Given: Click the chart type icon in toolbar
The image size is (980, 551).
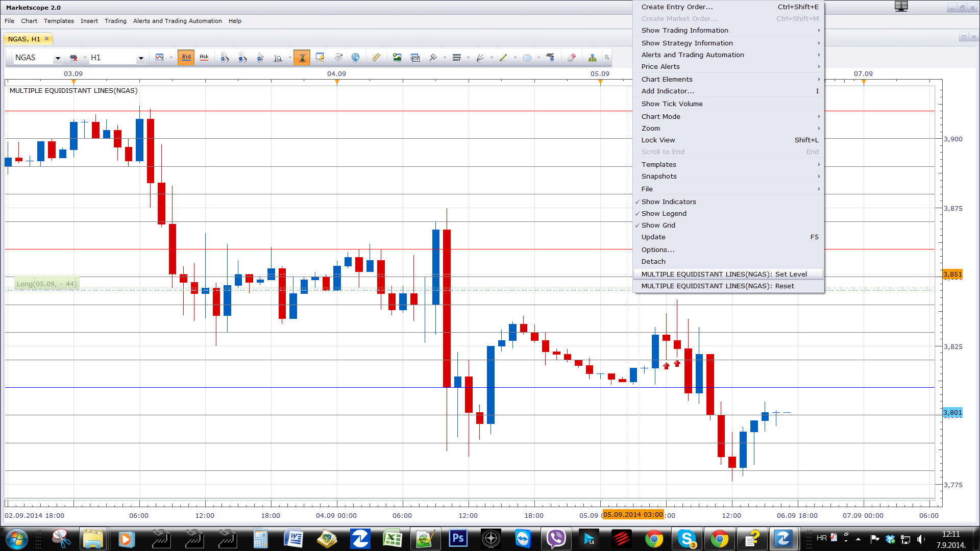Looking at the screenshot, I should pos(160,58).
